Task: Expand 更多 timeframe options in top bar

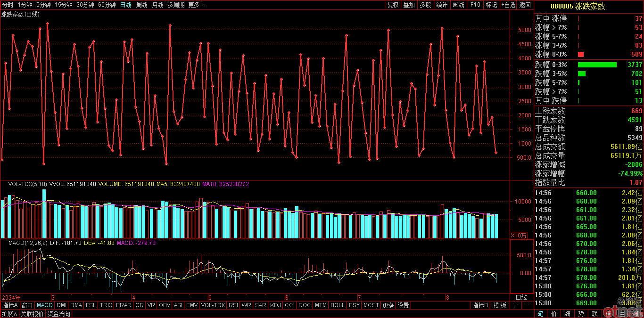Action: [x=196, y=5]
